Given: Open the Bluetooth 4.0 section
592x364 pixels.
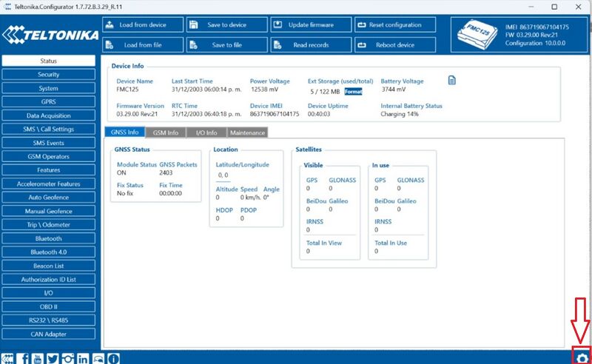Looking at the screenshot, I should pos(49,252).
